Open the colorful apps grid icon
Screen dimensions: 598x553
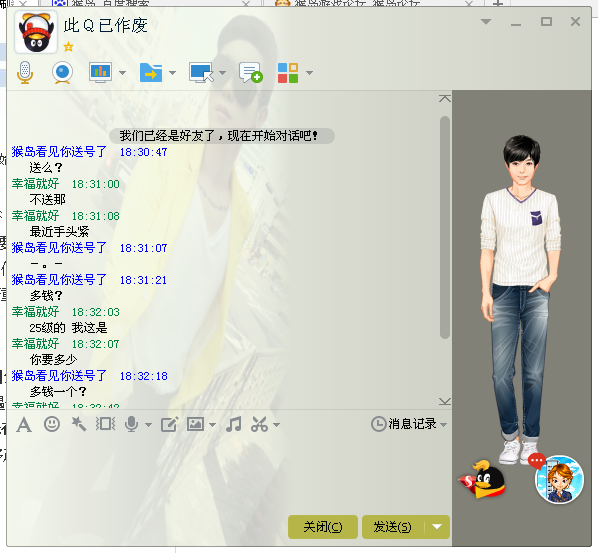coord(288,72)
